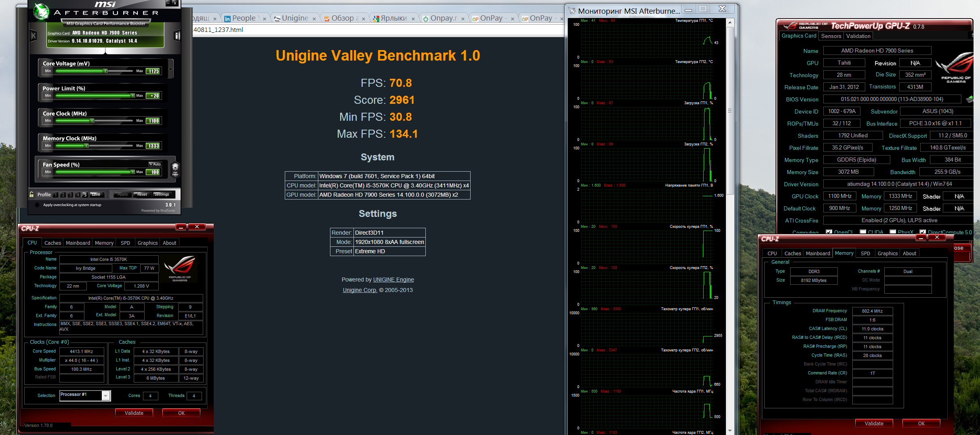Select Afterburner profile slot 4
Image resolution: width=980 pixels, height=435 pixels.
[x=78, y=195]
